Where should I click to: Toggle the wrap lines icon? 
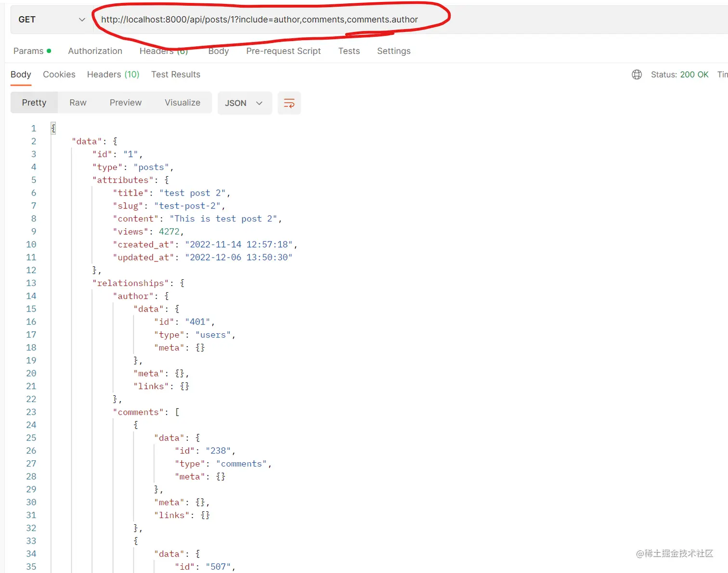(x=289, y=103)
